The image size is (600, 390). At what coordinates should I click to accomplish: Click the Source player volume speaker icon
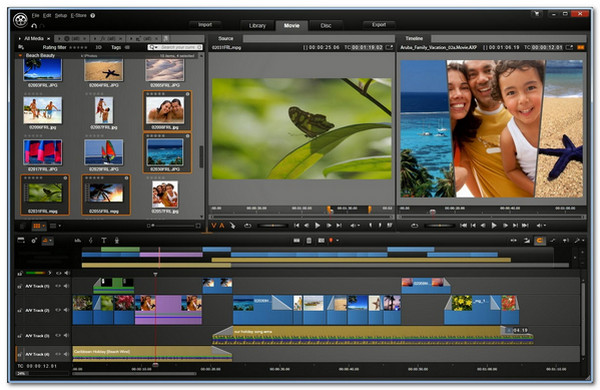click(353, 226)
